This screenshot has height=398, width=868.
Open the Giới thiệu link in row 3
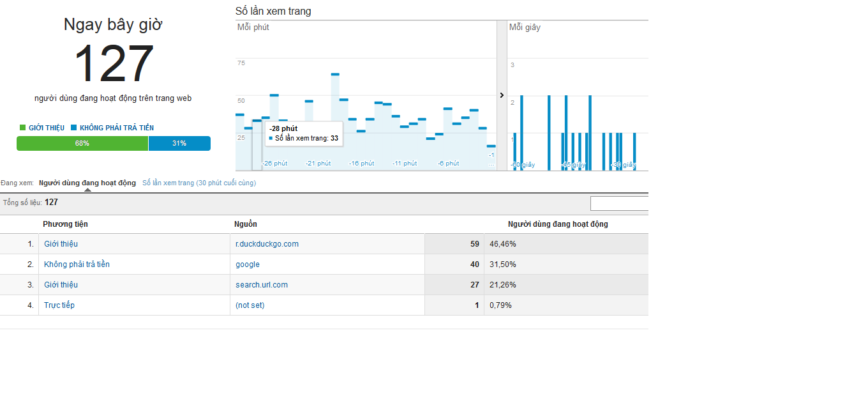pos(61,285)
